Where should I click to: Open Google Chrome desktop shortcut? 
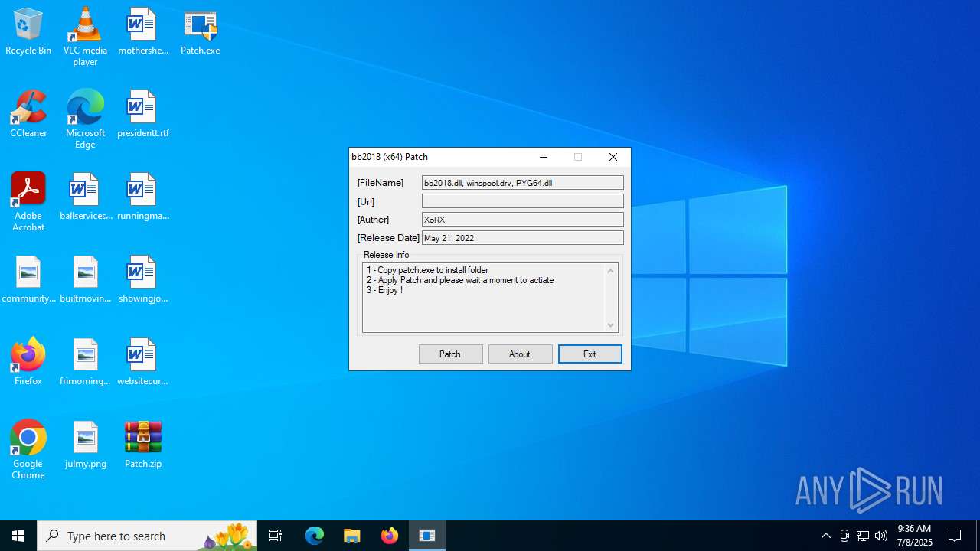click(x=28, y=449)
